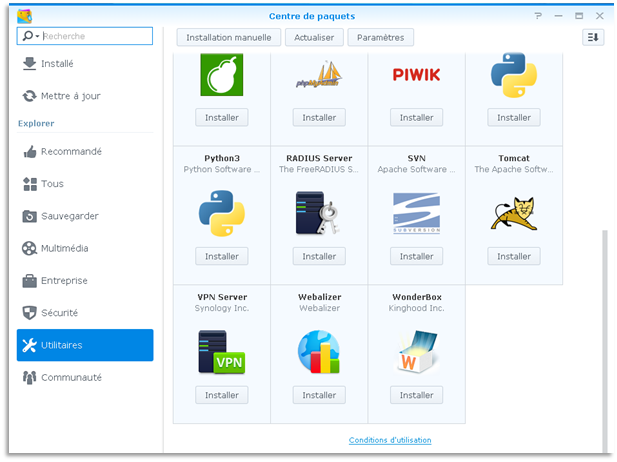Click the Utilitaires wrench icon
This screenshot has width=617, height=462.
click(30, 345)
